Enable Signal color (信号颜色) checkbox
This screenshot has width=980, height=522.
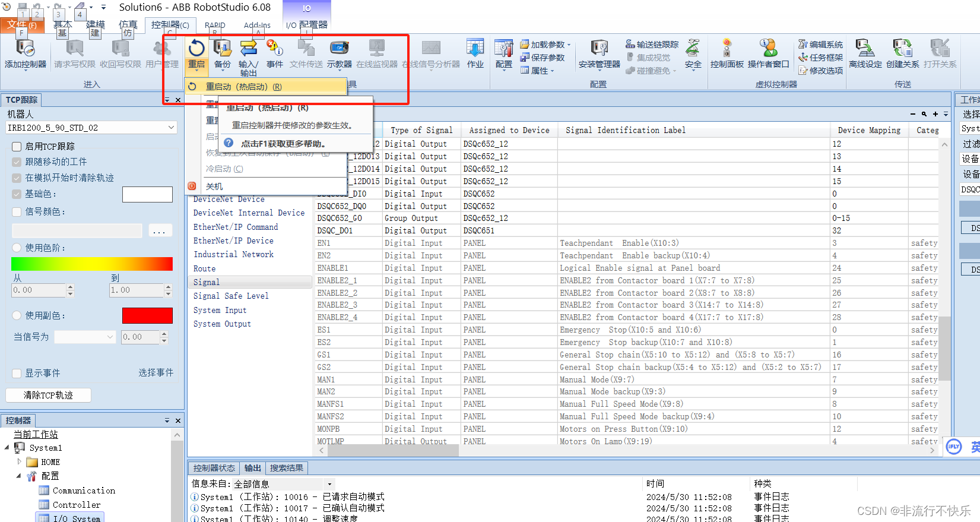(x=17, y=212)
